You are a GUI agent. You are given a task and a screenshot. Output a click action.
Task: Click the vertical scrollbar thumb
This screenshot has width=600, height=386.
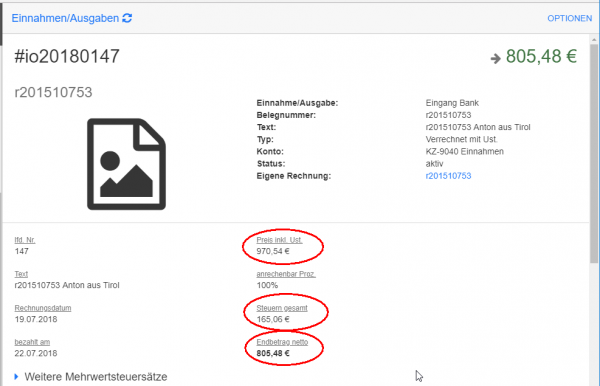[x=593, y=153]
